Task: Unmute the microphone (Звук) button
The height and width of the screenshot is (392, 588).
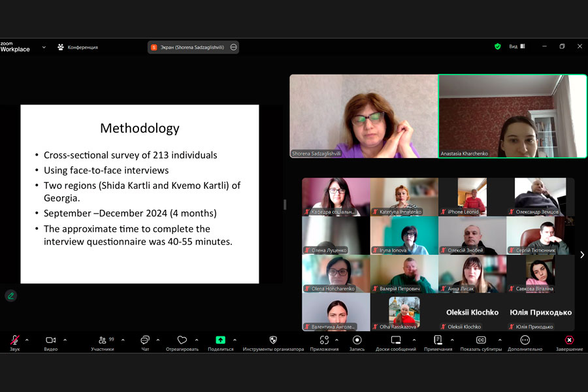Action: 14,340
